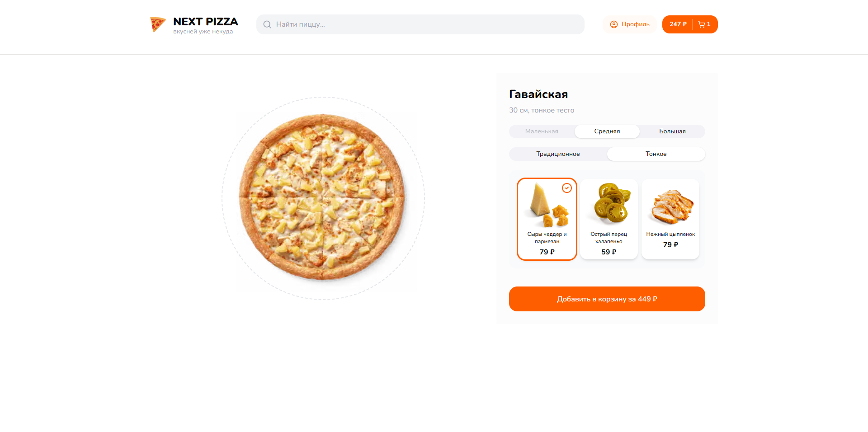Select the Большая pizza size
Viewport: 868px width, 432px height.
(672, 131)
